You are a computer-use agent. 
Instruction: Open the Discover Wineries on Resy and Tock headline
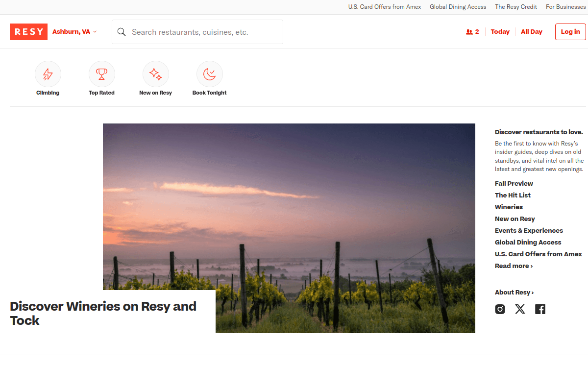tap(103, 313)
